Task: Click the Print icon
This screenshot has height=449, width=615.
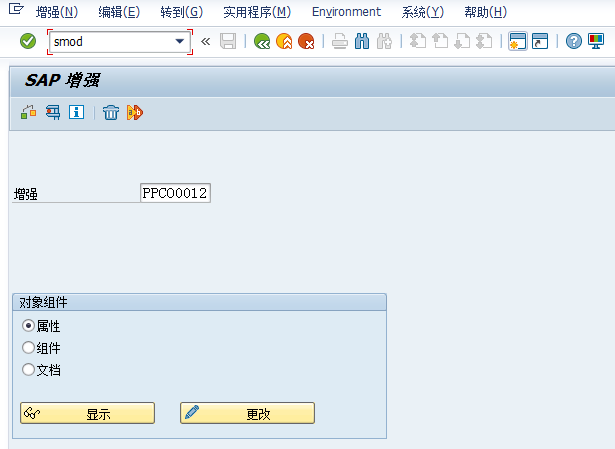Action: (x=340, y=41)
